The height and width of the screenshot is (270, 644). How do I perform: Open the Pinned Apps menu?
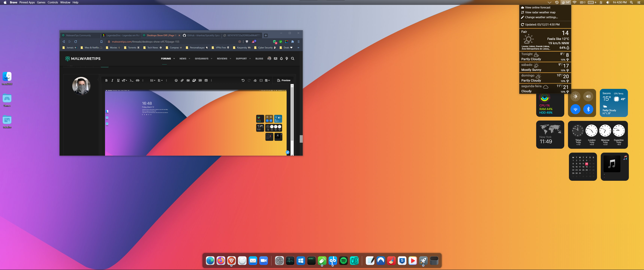27,2
